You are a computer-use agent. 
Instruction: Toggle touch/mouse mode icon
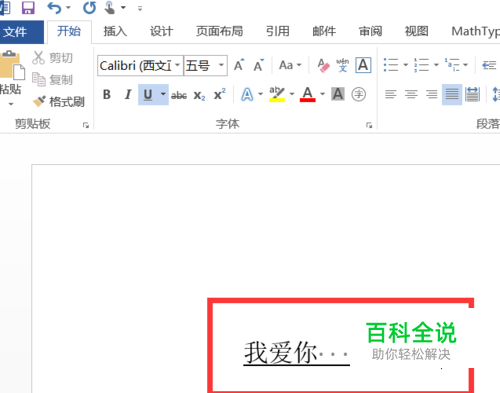109,7
